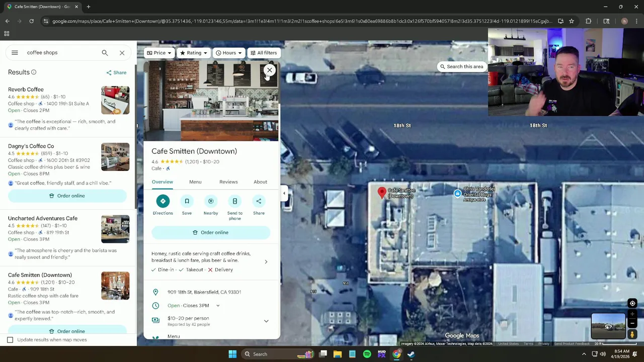Open Uncharted Adventures Cafe thumbnail
644x362 pixels.
[x=115, y=229]
